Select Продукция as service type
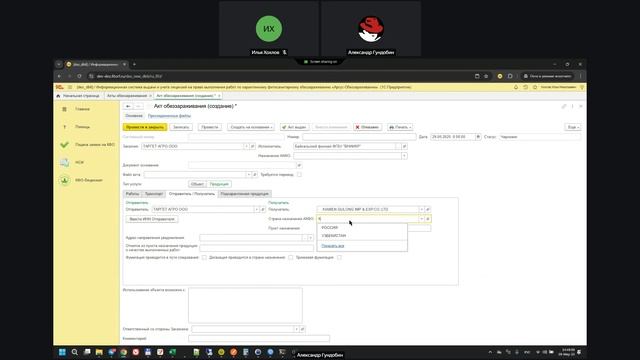 [219, 184]
